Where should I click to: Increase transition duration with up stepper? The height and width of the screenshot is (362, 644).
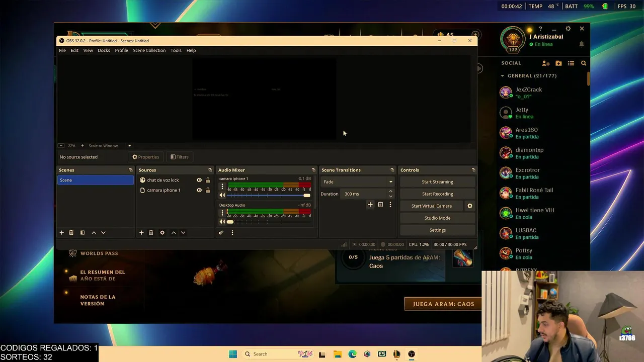(390, 192)
